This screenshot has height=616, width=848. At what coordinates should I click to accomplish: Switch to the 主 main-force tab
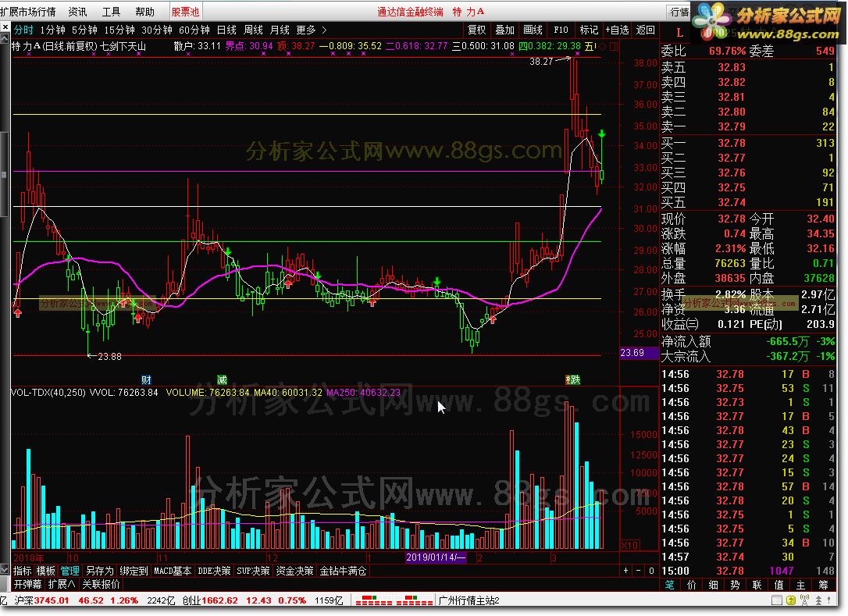801,585
